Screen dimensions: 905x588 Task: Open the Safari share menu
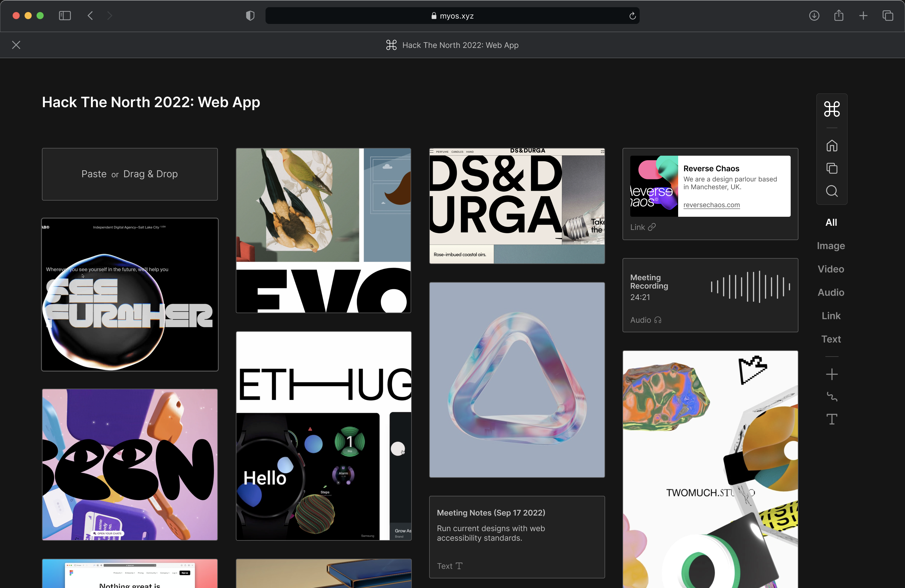pos(839,16)
